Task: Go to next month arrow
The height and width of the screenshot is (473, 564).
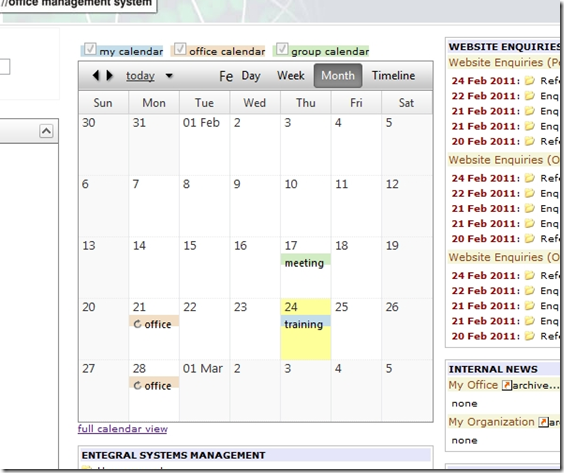Action: [x=109, y=75]
